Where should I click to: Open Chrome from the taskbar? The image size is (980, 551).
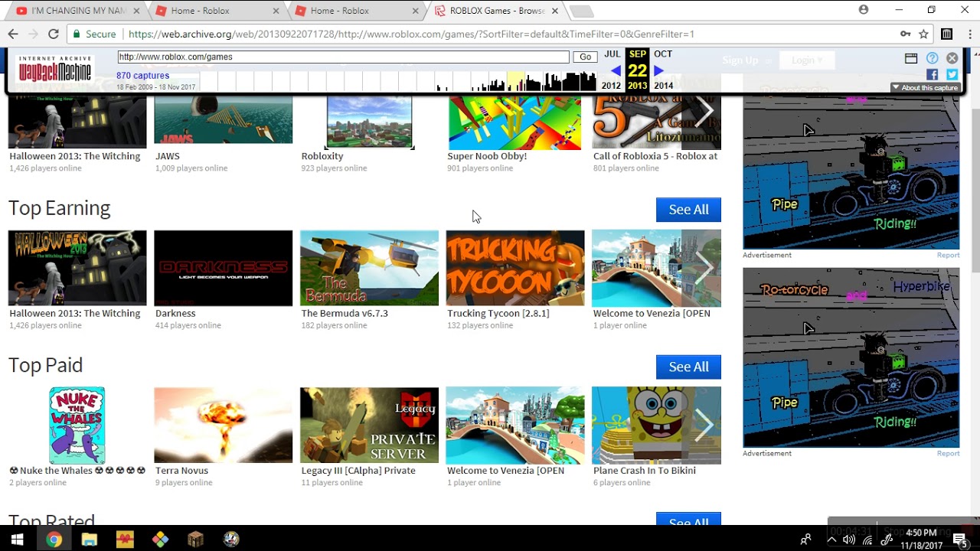pyautogui.click(x=53, y=539)
